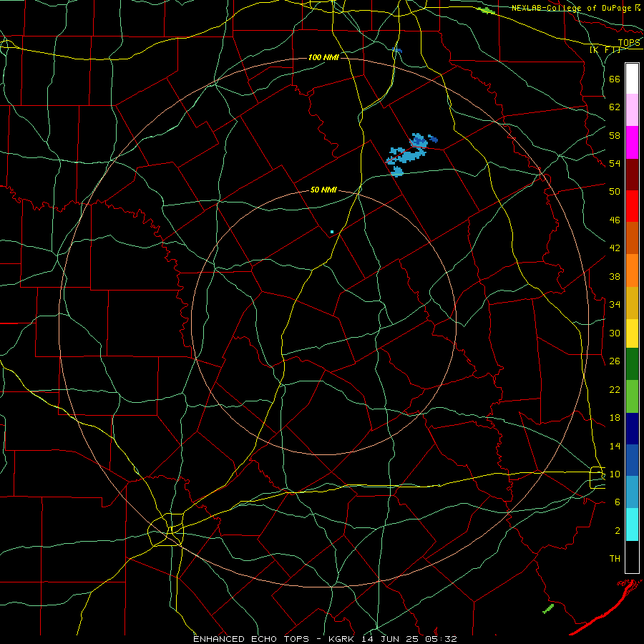Click the '05:32' time stamp

pyautogui.click(x=442, y=639)
